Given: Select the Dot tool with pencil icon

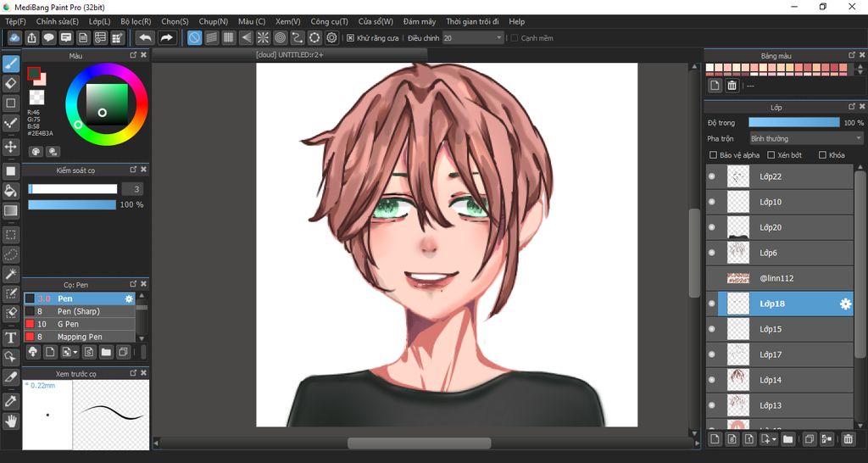Looking at the screenshot, I should coord(10,122).
